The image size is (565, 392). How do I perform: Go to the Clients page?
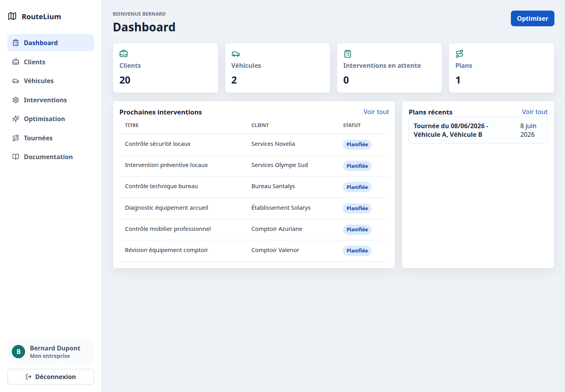[x=51, y=62]
